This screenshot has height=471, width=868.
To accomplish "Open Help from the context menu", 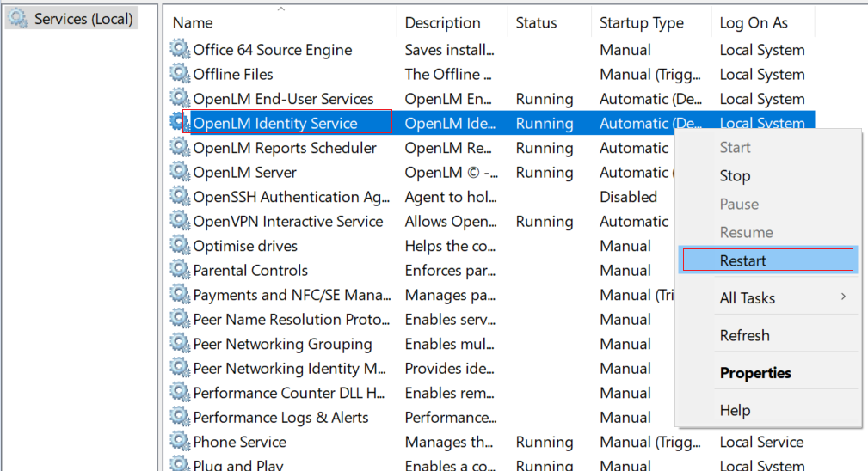I will pos(735,411).
